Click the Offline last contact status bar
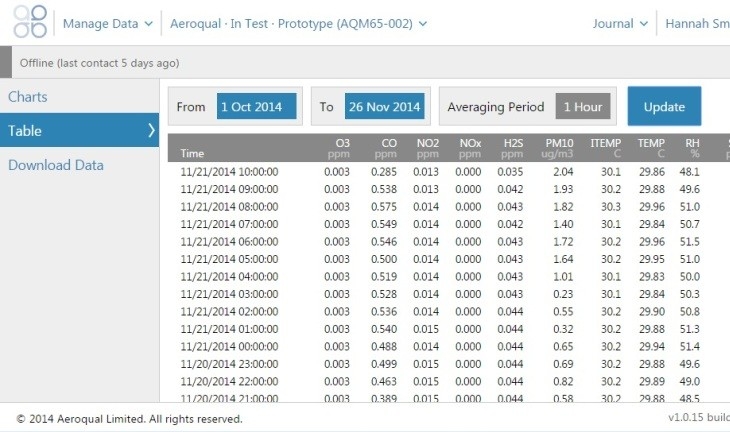 [x=99, y=63]
